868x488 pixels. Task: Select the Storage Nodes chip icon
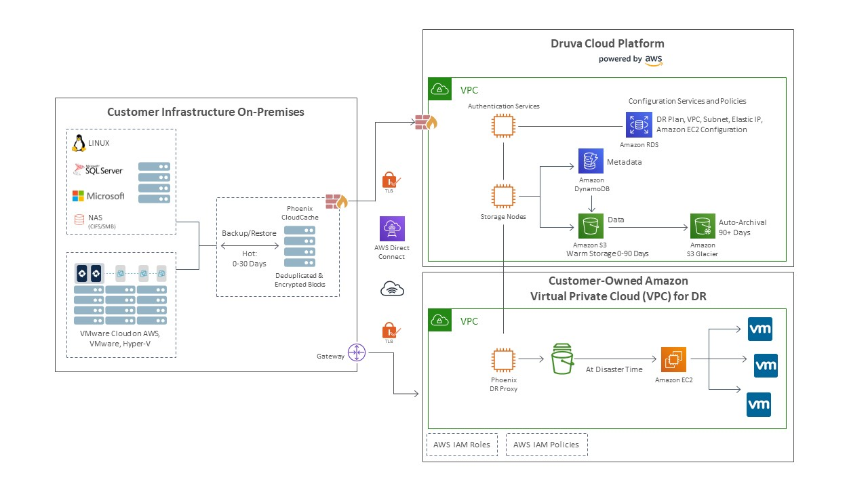[503, 197]
